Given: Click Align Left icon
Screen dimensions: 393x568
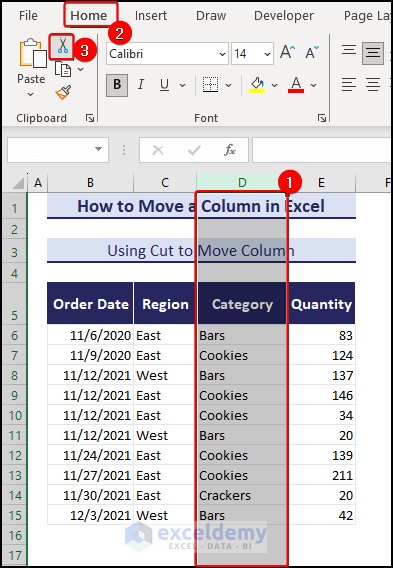Looking at the screenshot, I should click(348, 85).
